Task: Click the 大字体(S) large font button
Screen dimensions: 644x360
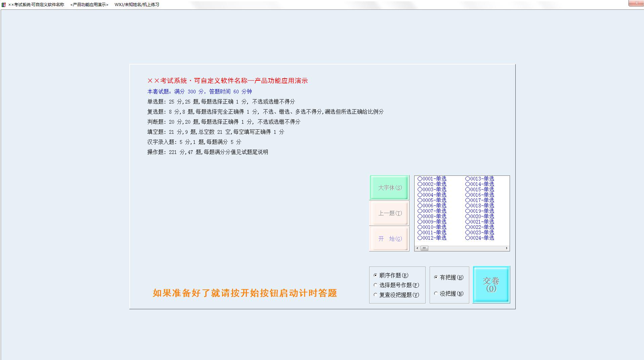Action: 389,188
